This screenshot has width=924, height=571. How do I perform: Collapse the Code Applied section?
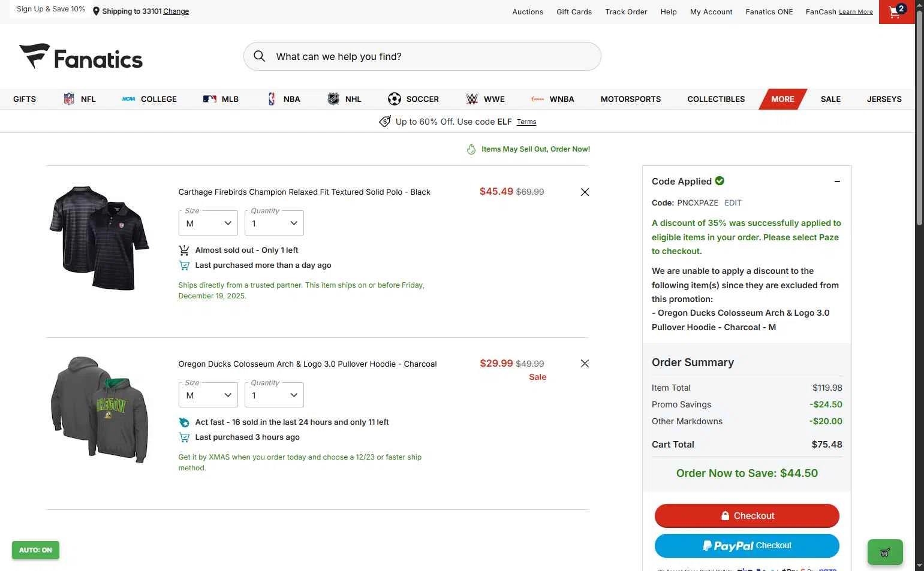coord(837,182)
